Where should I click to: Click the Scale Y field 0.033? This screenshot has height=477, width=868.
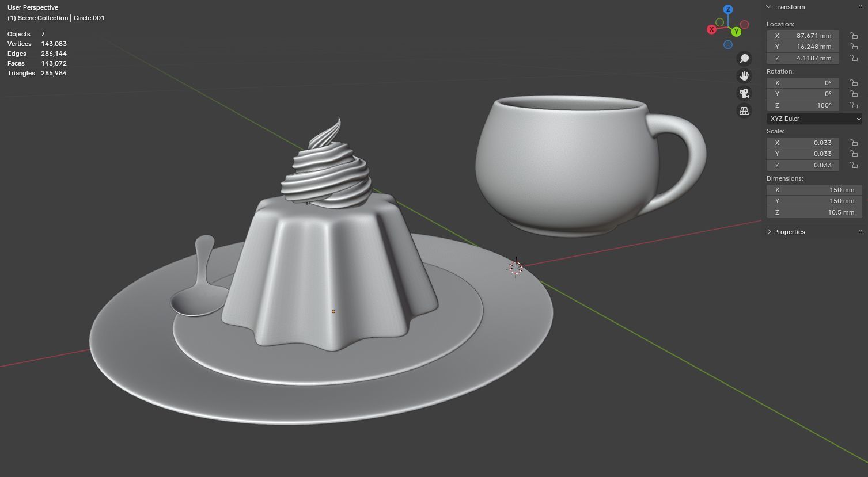(803, 154)
